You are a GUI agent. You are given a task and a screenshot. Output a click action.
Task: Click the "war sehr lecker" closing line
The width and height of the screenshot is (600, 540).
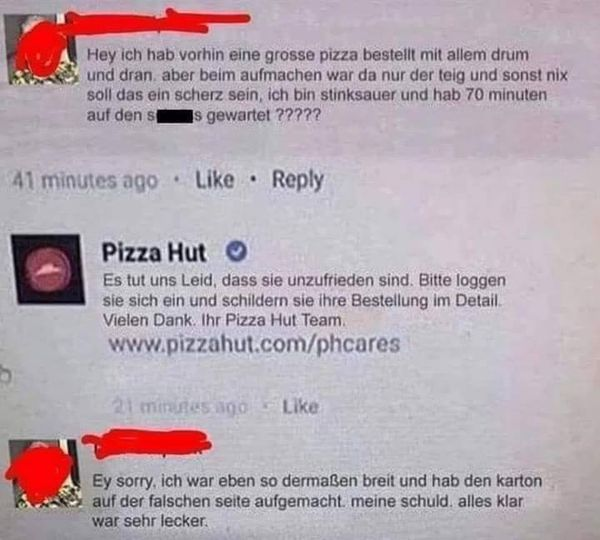click(x=150, y=521)
